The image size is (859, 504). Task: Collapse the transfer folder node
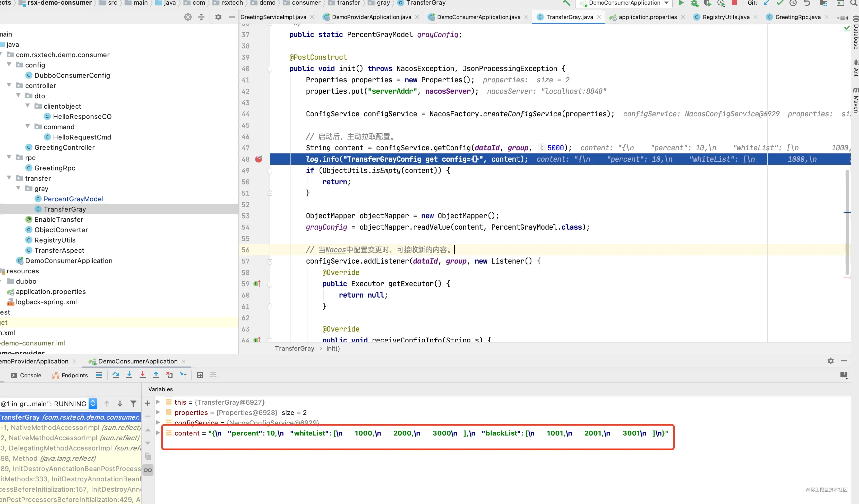click(x=9, y=178)
